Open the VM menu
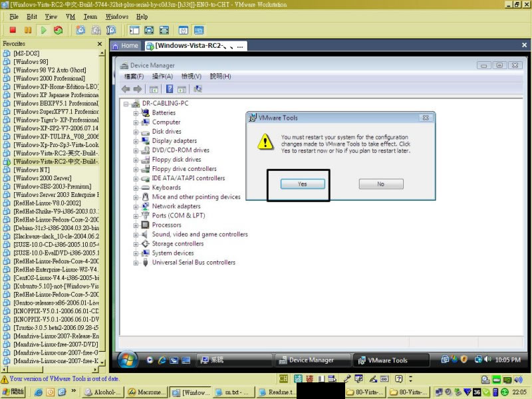Image resolution: width=532 pixels, height=399 pixels. coord(70,17)
